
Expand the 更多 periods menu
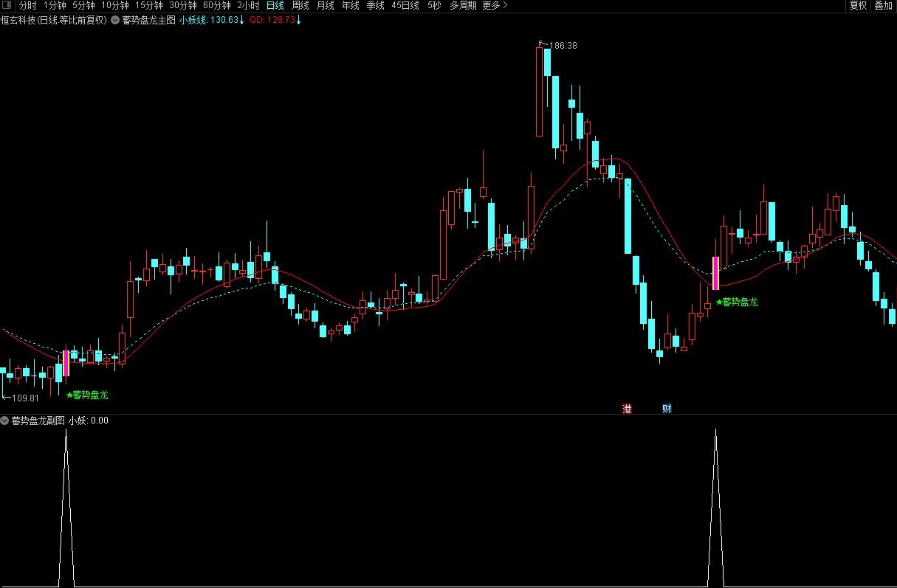click(x=495, y=5)
